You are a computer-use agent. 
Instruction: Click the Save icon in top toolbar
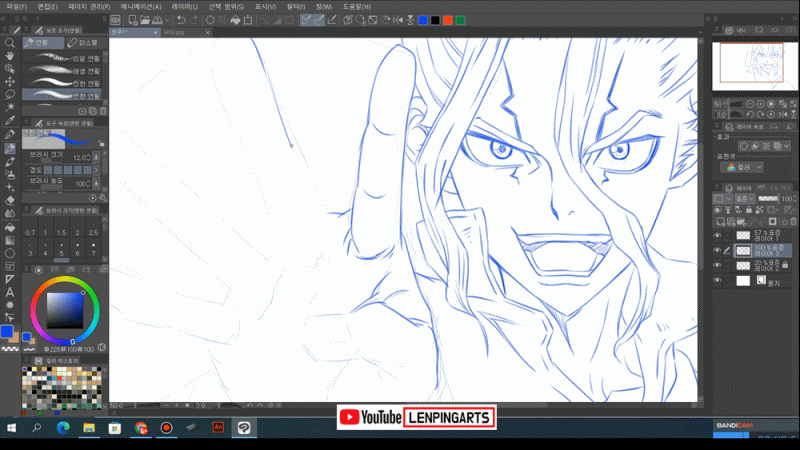pos(157,20)
